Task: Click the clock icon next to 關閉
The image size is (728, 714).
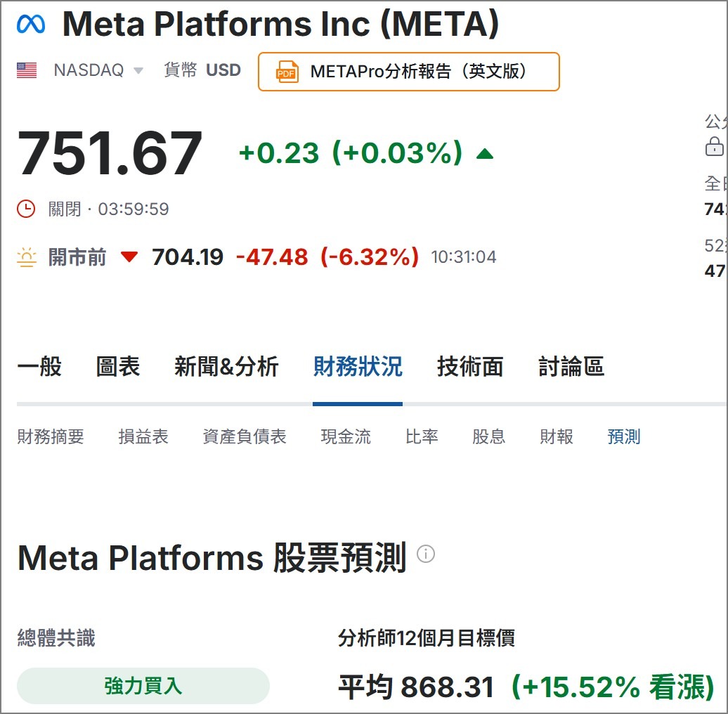Action: click(x=25, y=208)
